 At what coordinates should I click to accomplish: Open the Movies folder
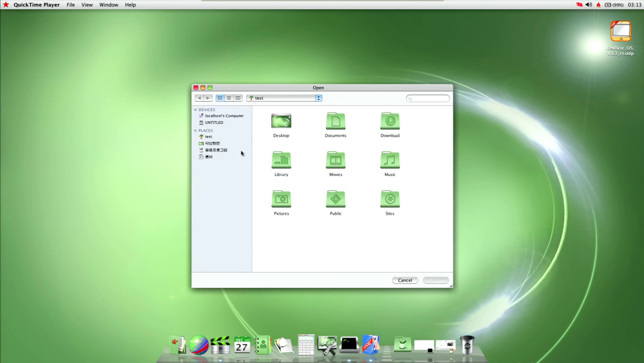pyautogui.click(x=336, y=160)
